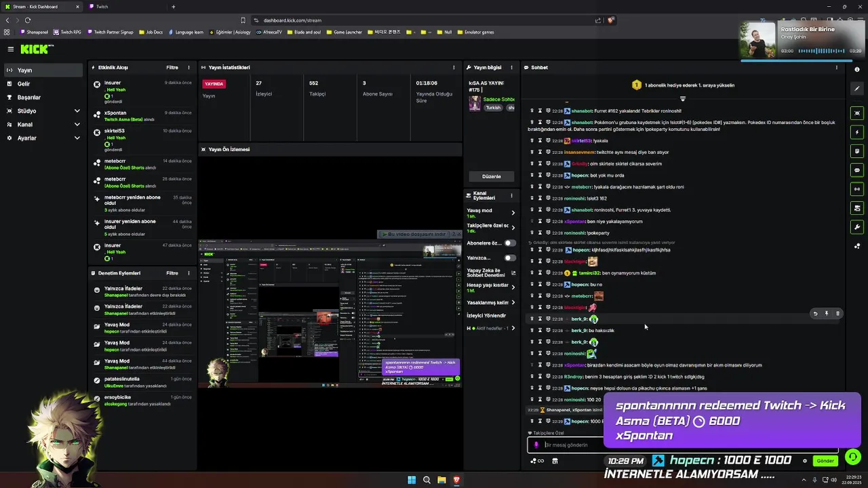Open Filtre in Denetim Eylemleri panel

(x=172, y=273)
